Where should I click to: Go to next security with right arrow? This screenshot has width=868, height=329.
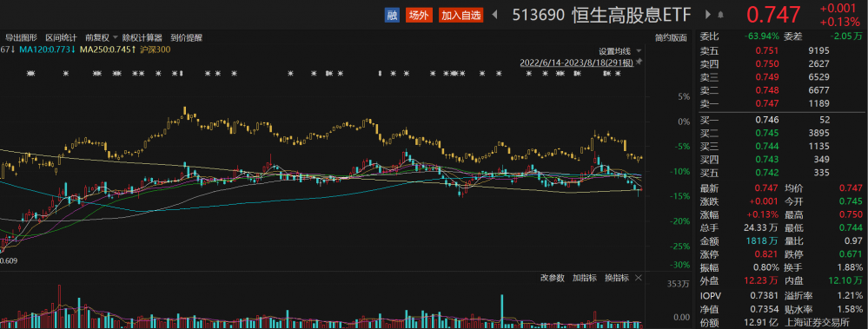[x=708, y=15]
